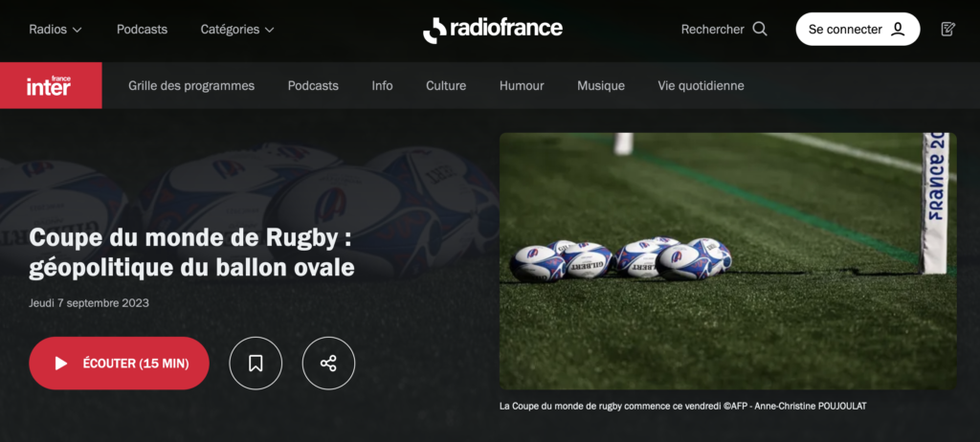Switch to Humour section

(522, 86)
